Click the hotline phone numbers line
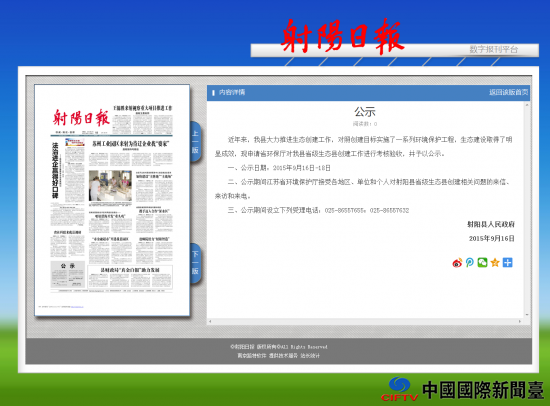This screenshot has height=406, width=550. [318, 211]
